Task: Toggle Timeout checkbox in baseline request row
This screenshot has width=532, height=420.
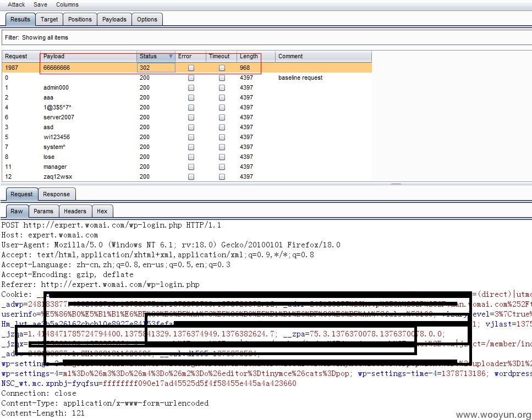Action: click(x=222, y=78)
